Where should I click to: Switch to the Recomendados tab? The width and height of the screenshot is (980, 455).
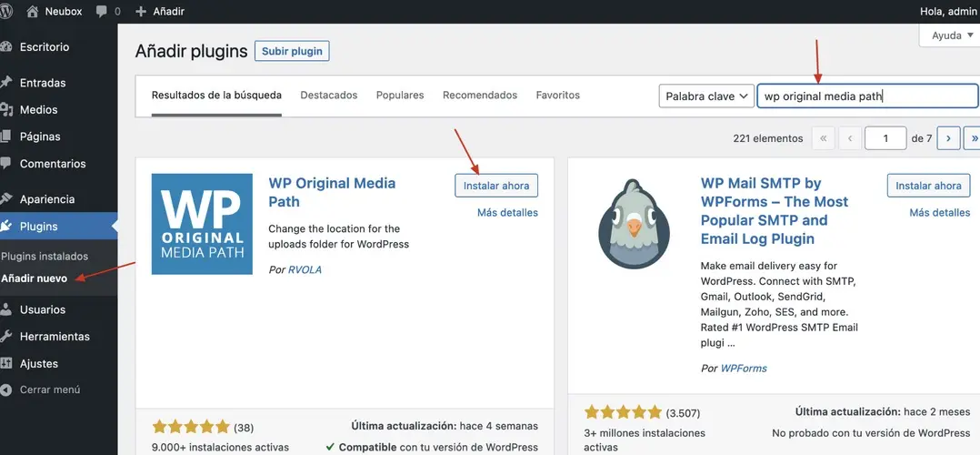click(480, 96)
